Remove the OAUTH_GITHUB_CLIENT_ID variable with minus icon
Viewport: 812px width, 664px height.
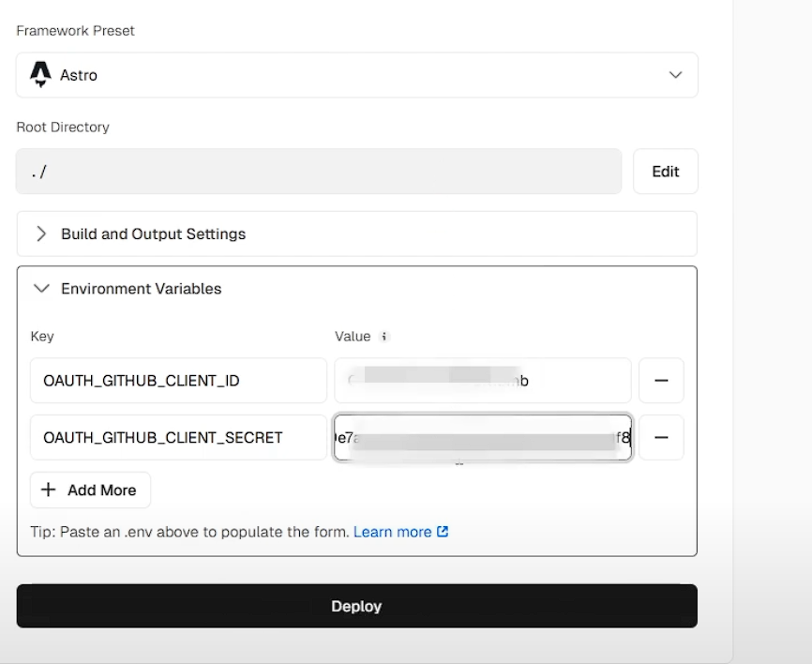661,381
